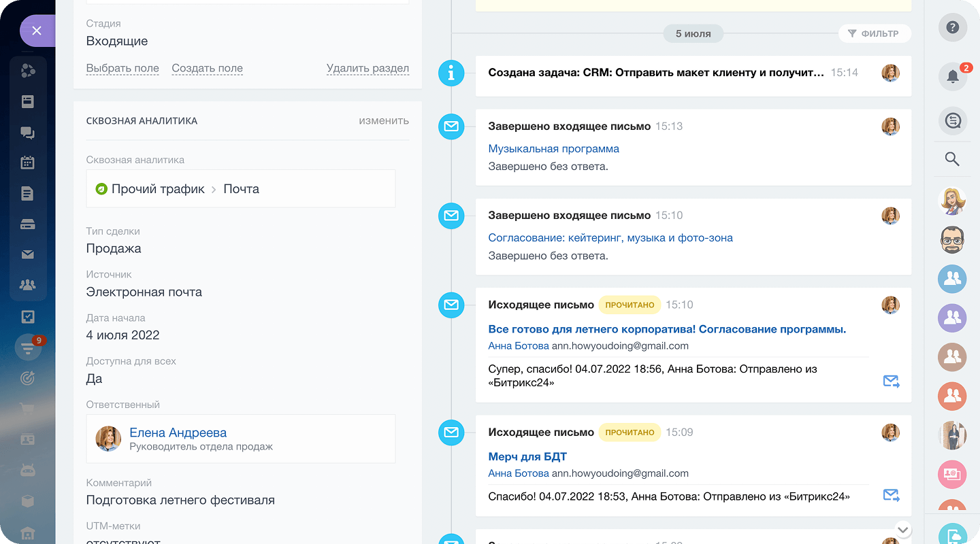Open the help question mark icon
Viewport: 980px width, 544px height.
point(953,28)
